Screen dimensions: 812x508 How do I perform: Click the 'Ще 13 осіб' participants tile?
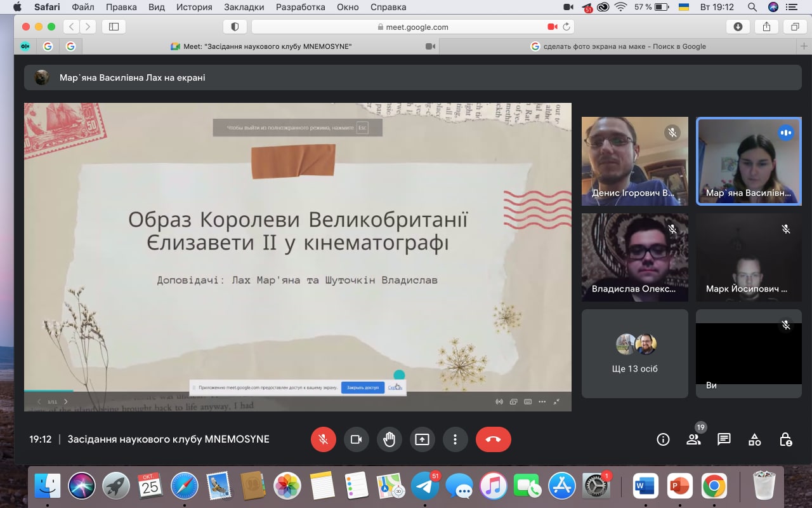point(634,354)
